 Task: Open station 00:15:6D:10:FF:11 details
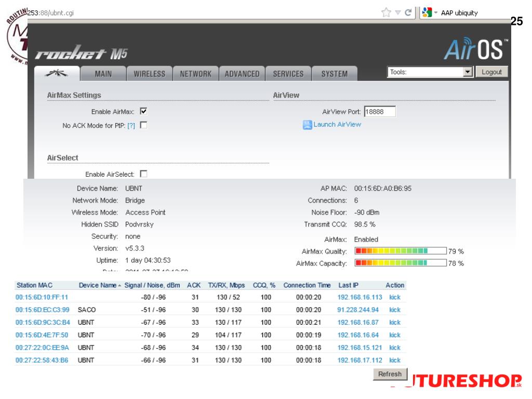click(42, 297)
